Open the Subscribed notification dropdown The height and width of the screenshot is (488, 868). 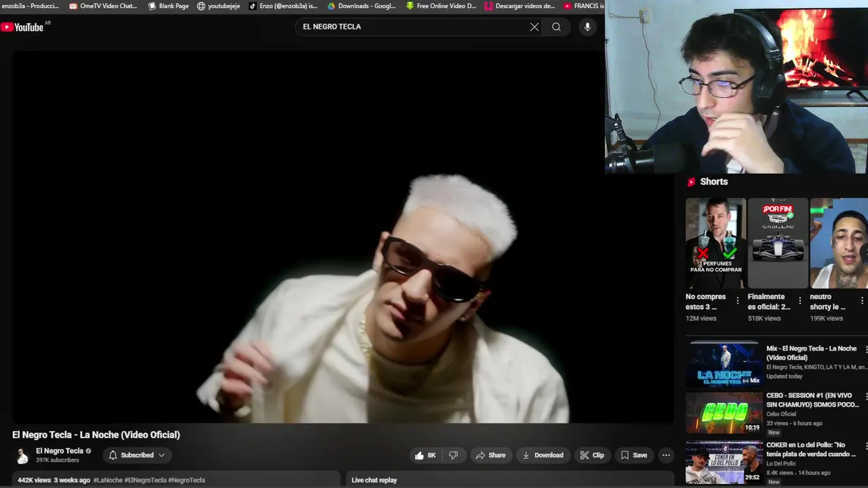click(137, 455)
